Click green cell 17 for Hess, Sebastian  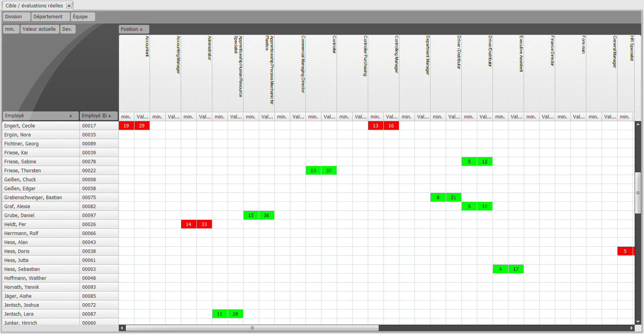pyautogui.click(x=516, y=269)
